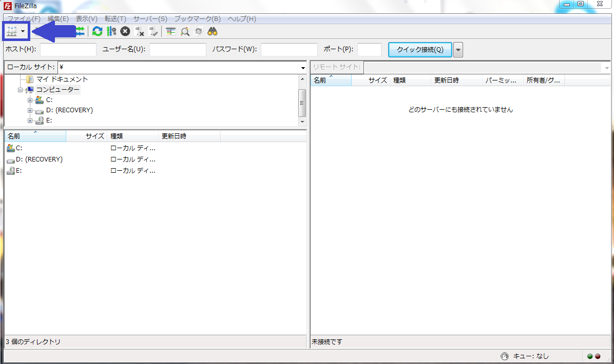Click the binoculars file search icon

coord(213,31)
